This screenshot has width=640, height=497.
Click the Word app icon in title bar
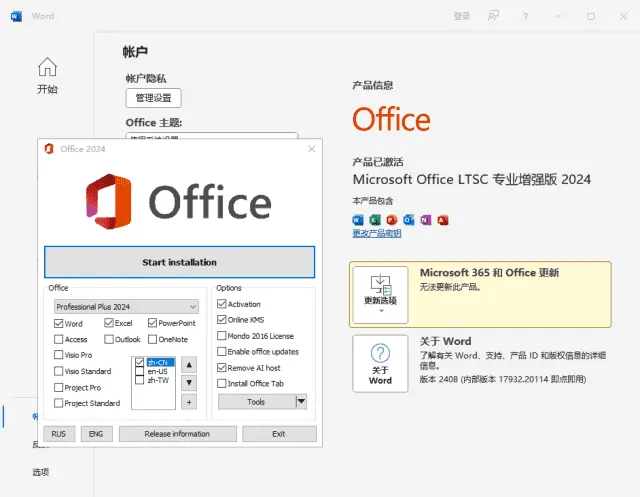tap(16, 16)
